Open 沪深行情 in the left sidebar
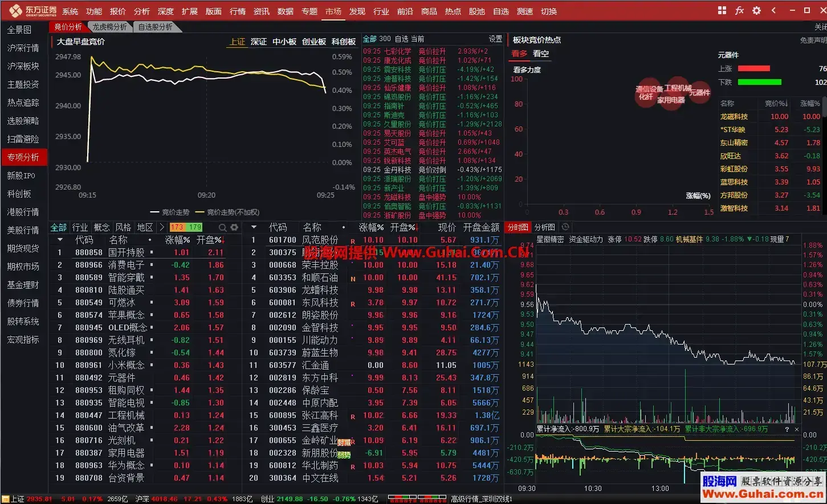This screenshot has width=827, height=504. [x=23, y=48]
